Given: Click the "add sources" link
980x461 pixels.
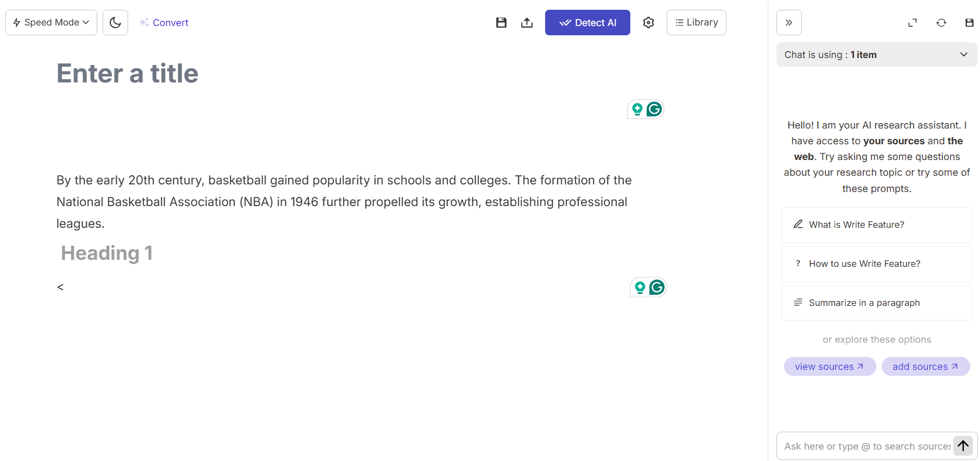Looking at the screenshot, I should 925,367.
